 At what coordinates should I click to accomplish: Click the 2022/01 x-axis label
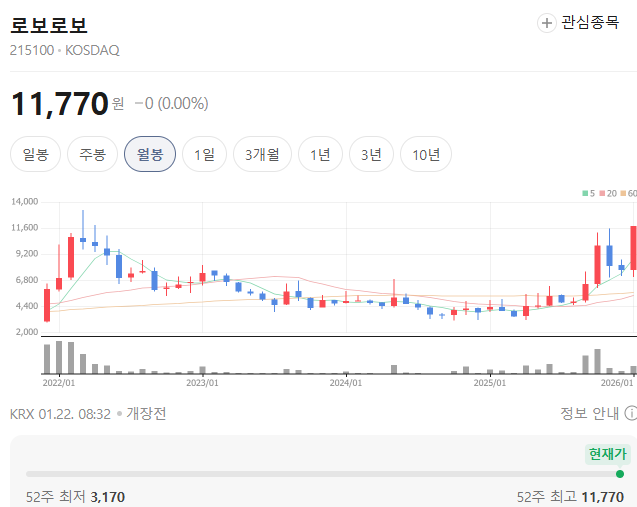(x=59, y=383)
